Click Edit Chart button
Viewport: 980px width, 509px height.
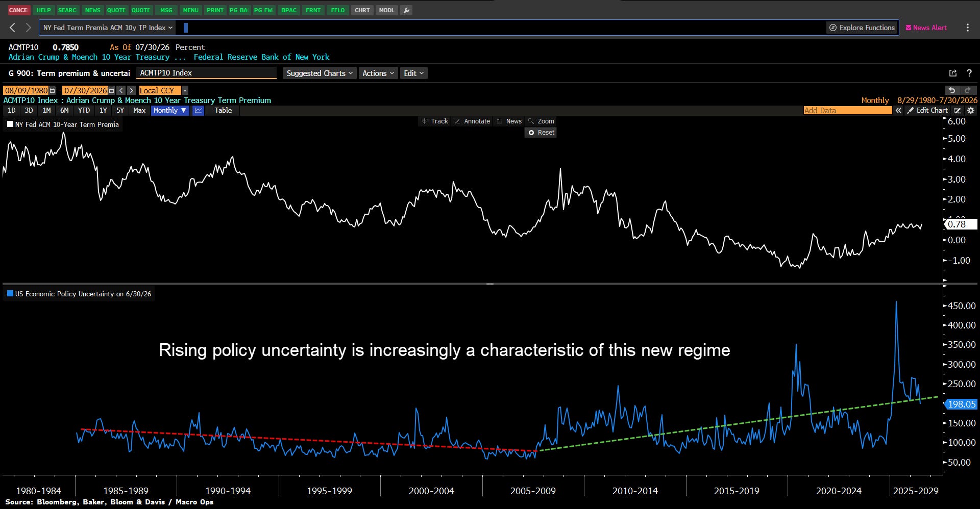click(927, 110)
